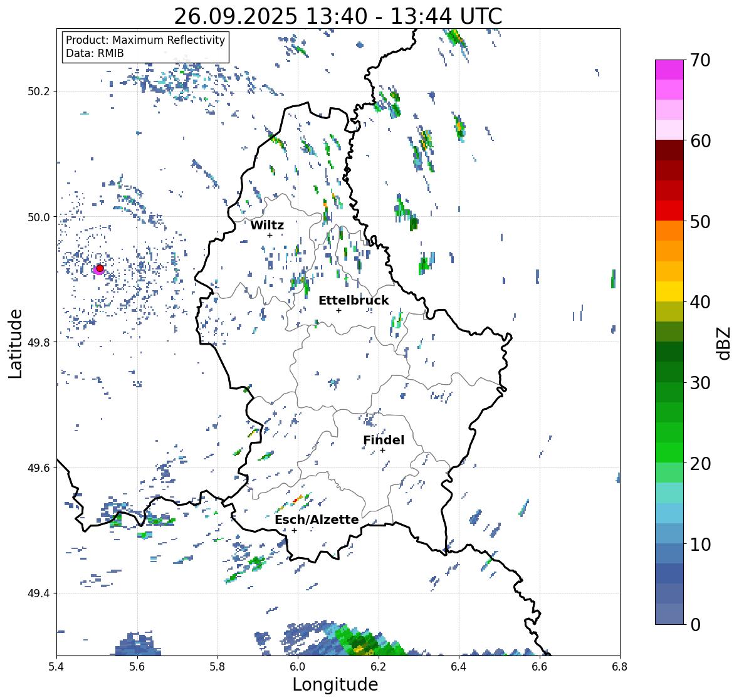Screen dimensions: 739x700
Task: Click longitude tick label 5.8
Action: click(x=218, y=667)
